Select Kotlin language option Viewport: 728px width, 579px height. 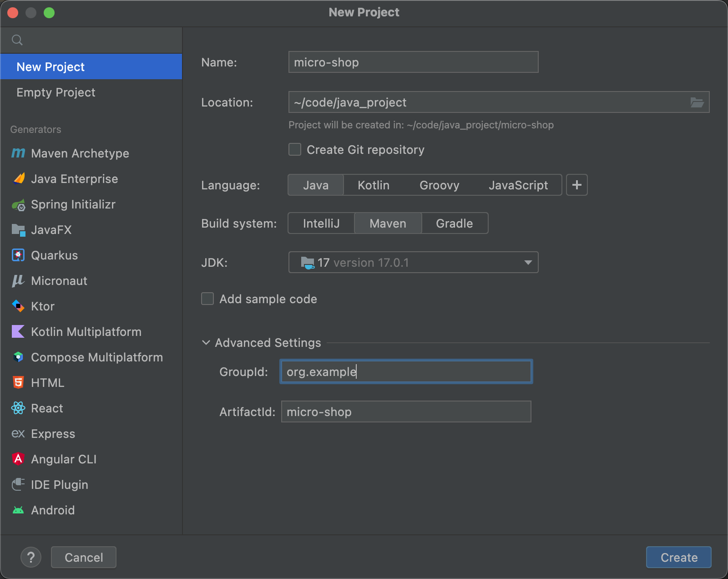pyautogui.click(x=374, y=185)
